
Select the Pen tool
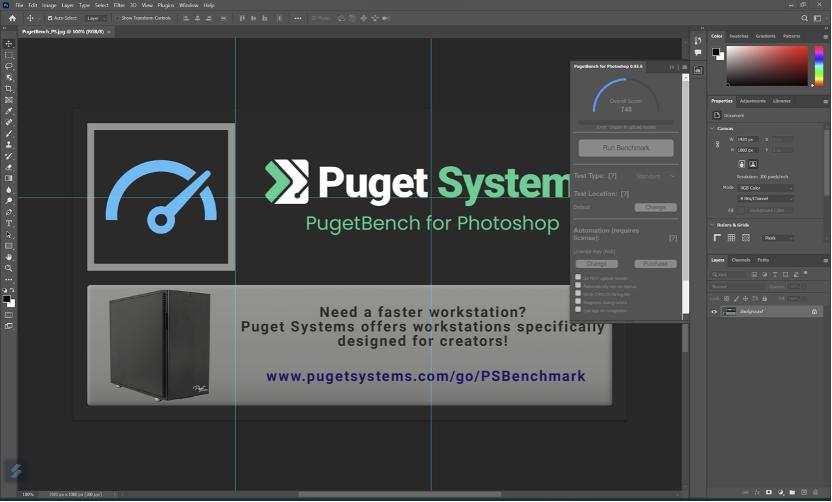[x=8, y=212]
